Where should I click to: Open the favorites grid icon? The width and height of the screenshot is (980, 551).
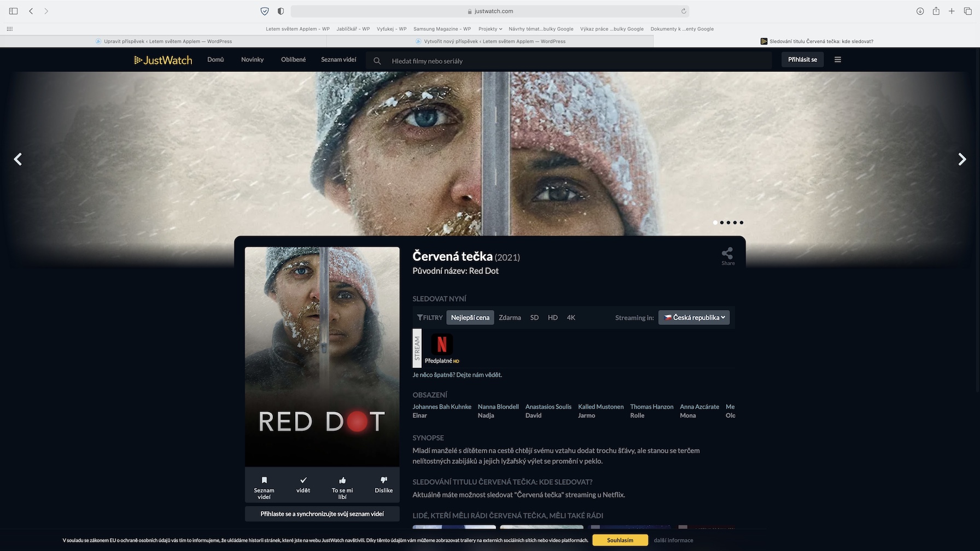pyautogui.click(x=9, y=29)
